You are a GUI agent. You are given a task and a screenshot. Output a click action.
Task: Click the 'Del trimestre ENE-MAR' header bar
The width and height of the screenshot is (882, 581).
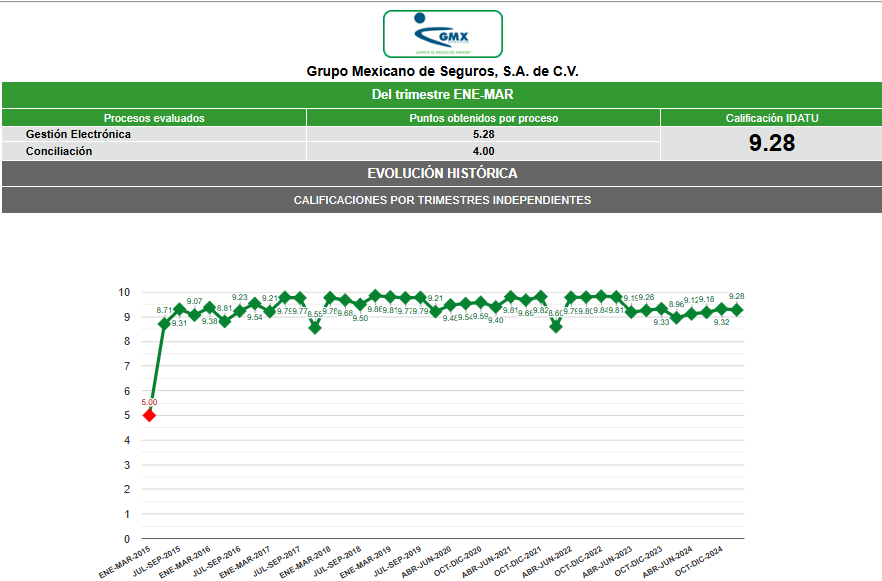[x=442, y=94]
